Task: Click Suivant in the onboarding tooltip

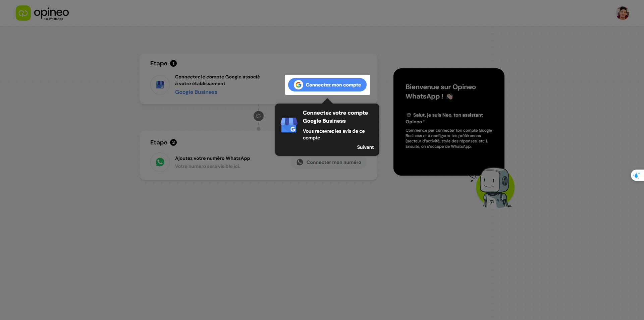Action: click(x=365, y=147)
